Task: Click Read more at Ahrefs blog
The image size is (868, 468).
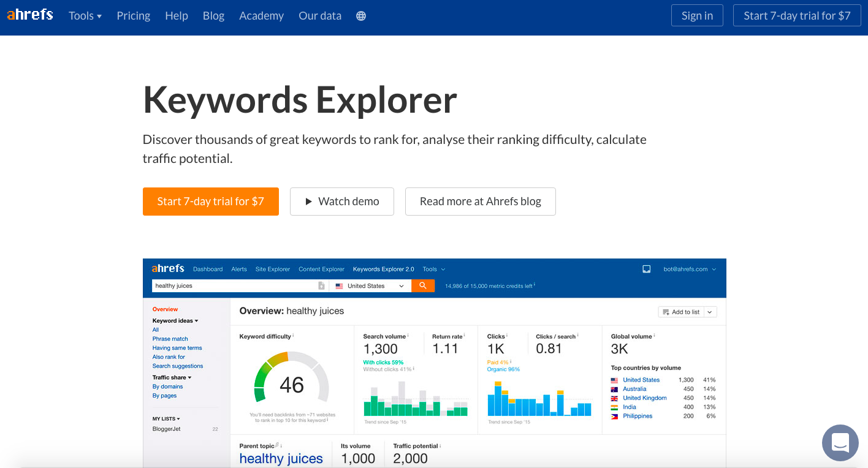Action: [481, 202]
